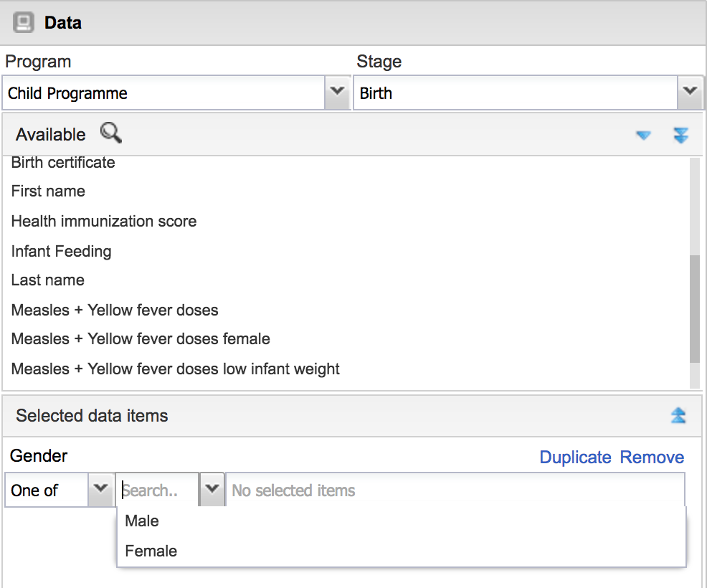
Task: Click the Search input field
Action: coord(158,490)
